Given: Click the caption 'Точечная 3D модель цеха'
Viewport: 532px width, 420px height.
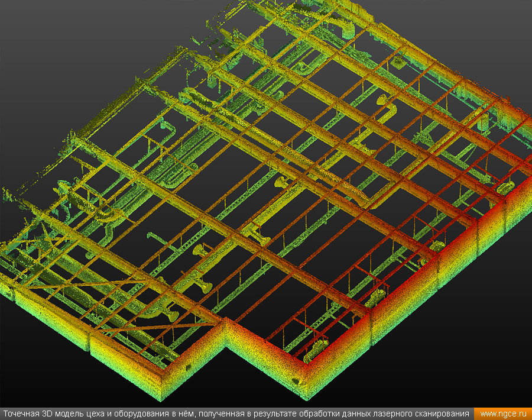Looking at the screenshot, I should point(54,414).
